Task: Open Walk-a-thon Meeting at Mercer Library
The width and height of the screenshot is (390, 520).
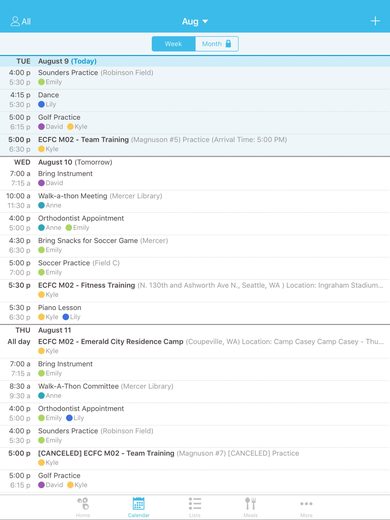Action: pos(195,201)
